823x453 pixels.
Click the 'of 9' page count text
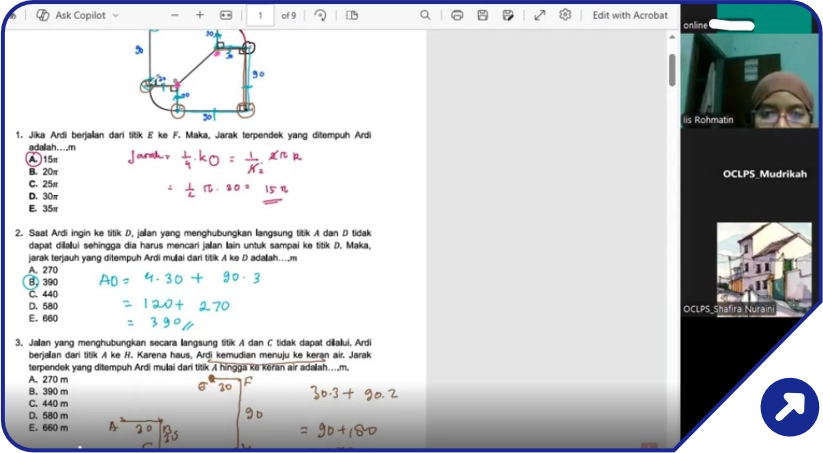pos(289,16)
